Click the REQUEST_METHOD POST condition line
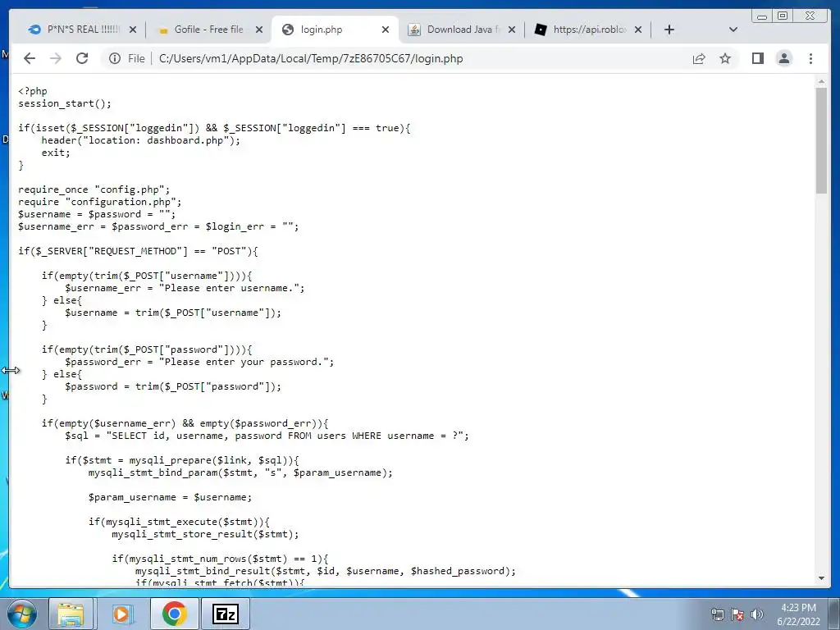Image resolution: width=840 pixels, height=630 pixels. point(138,251)
